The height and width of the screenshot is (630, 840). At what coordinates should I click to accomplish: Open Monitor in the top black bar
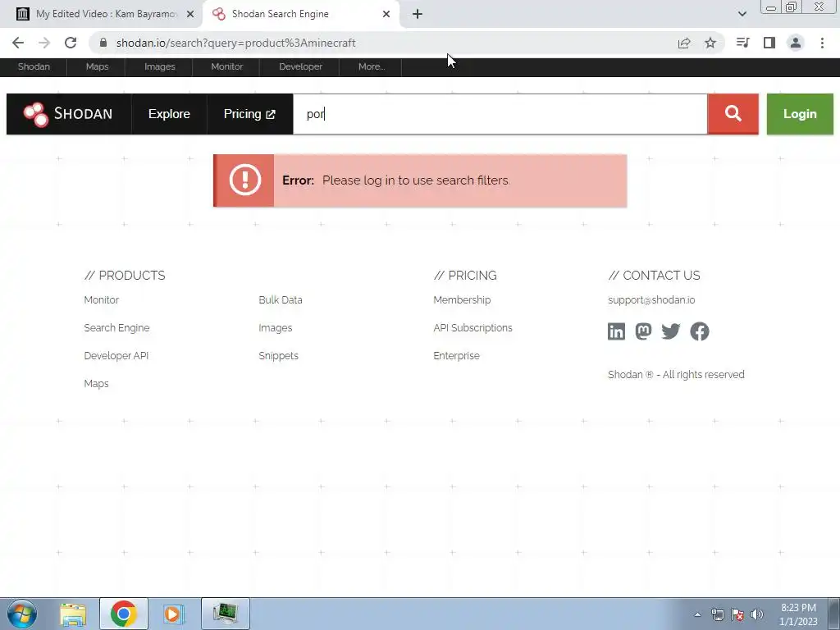(226, 67)
